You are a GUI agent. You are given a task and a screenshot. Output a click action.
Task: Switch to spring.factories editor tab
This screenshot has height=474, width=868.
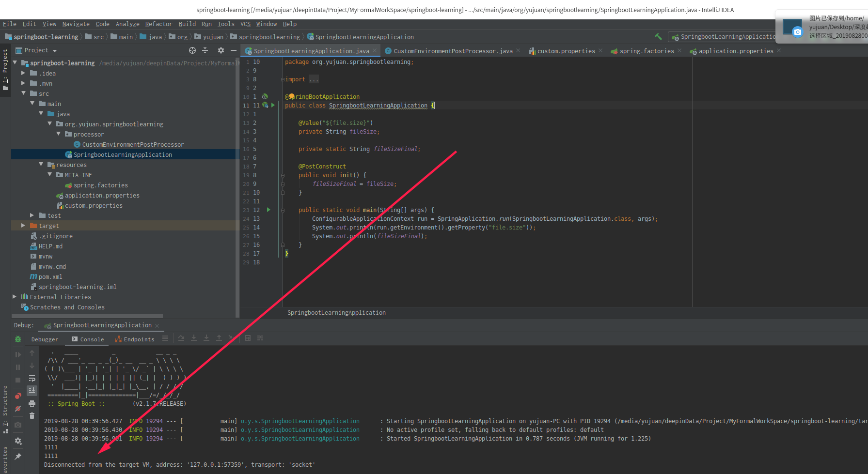point(647,51)
